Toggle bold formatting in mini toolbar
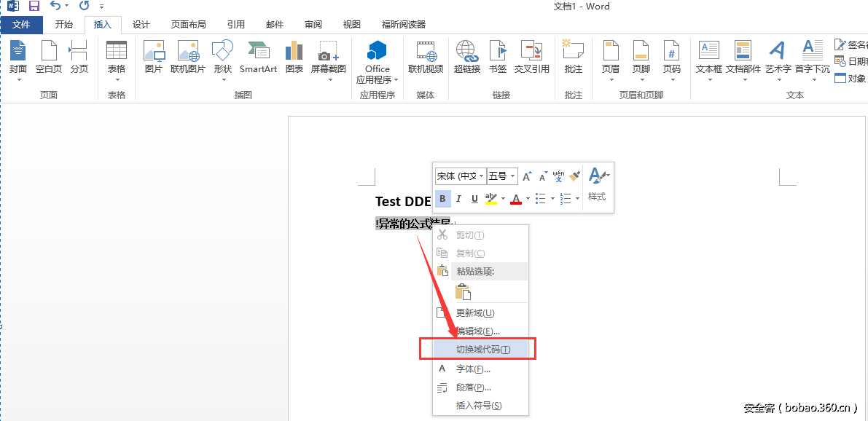 pyautogui.click(x=442, y=198)
